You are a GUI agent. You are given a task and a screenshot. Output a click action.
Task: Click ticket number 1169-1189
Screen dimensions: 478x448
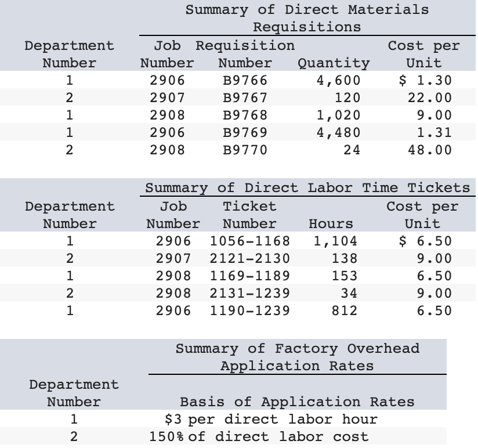point(249,276)
